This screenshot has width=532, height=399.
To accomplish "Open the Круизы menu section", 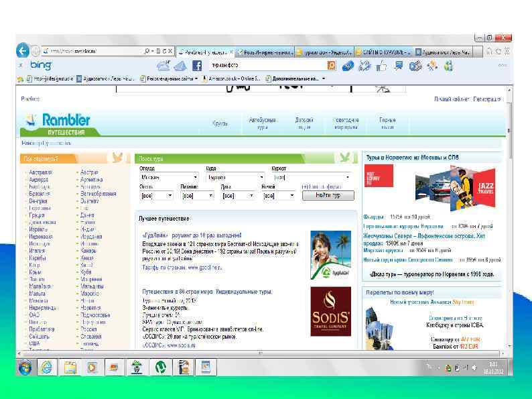I will coord(220,123).
